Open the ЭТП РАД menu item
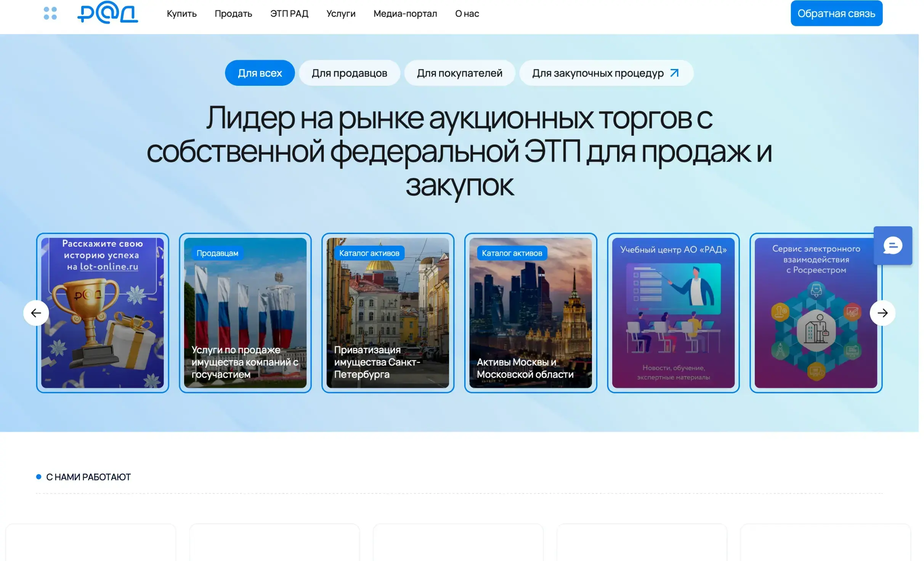 (290, 14)
